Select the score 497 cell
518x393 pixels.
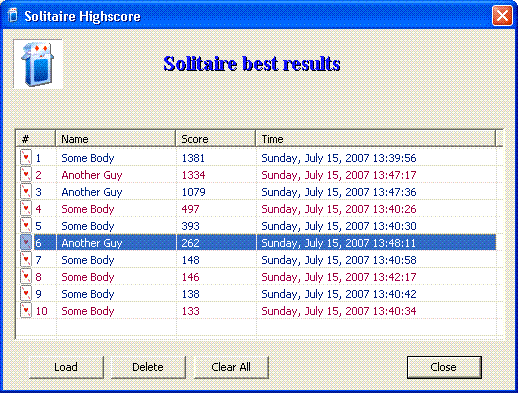click(x=190, y=209)
